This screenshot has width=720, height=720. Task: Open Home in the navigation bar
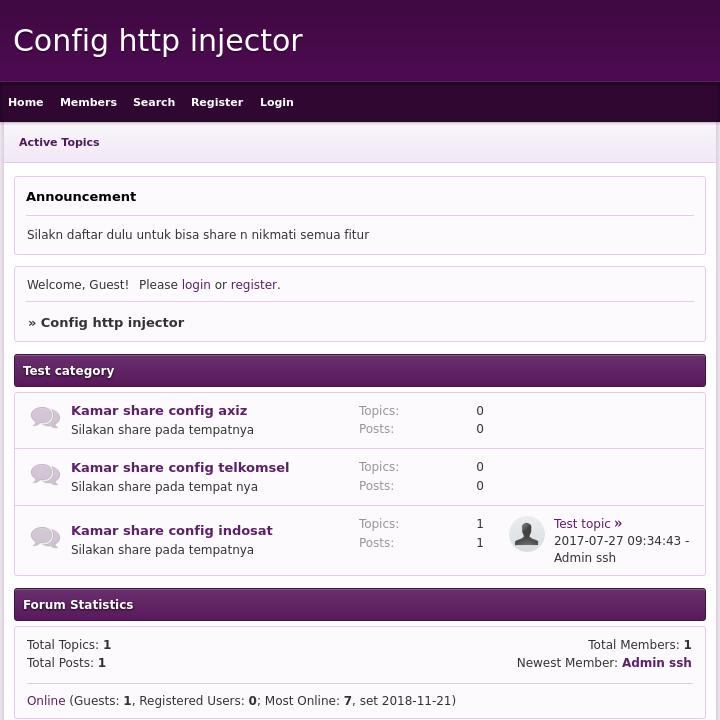pyautogui.click(x=26, y=102)
